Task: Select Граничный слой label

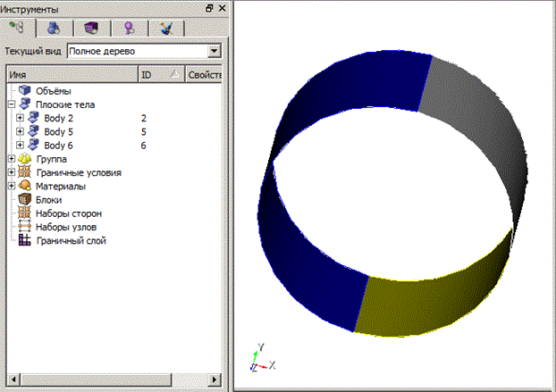Action: click(x=71, y=241)
